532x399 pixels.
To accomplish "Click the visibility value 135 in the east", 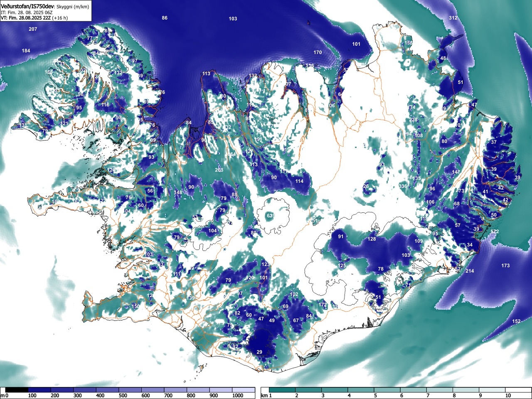I will coord(417,178).
